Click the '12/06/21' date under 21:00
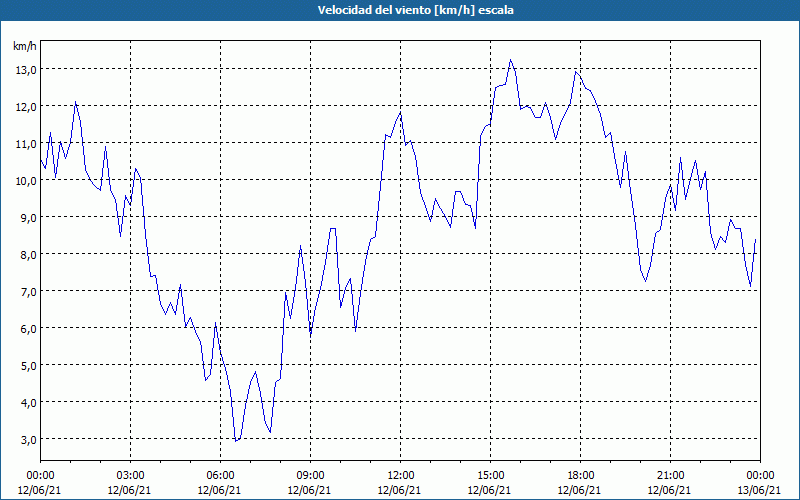The image size is (800, 500). pyautogui.click(x=669, y=490)
